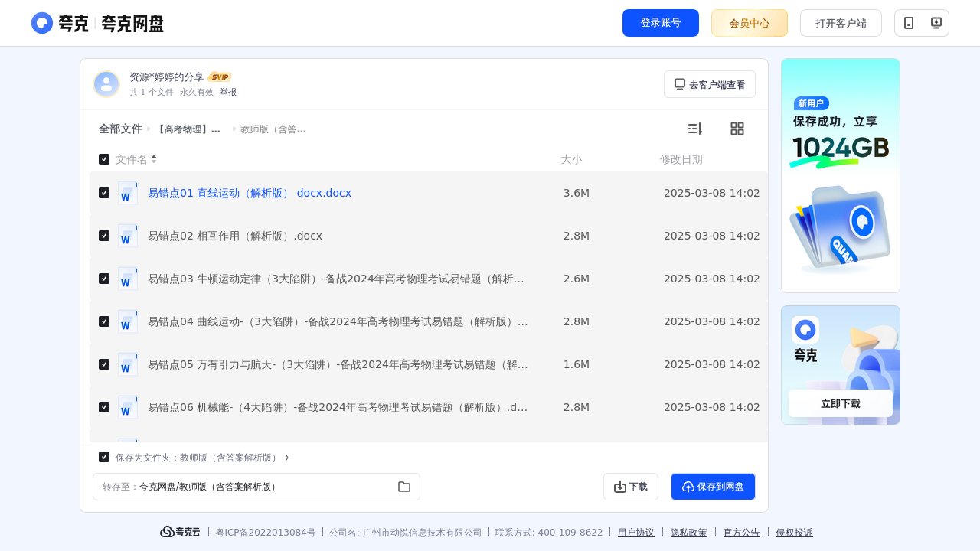This screenshot has height=551, width=980.
Task: Click the 下载 button
Action: click(631, 487)
